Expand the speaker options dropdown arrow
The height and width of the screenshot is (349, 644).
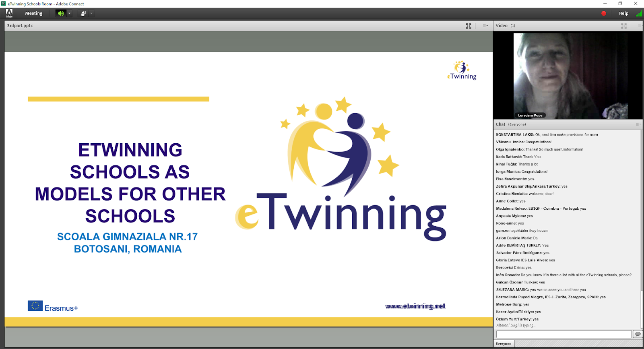tap(69, 13)
